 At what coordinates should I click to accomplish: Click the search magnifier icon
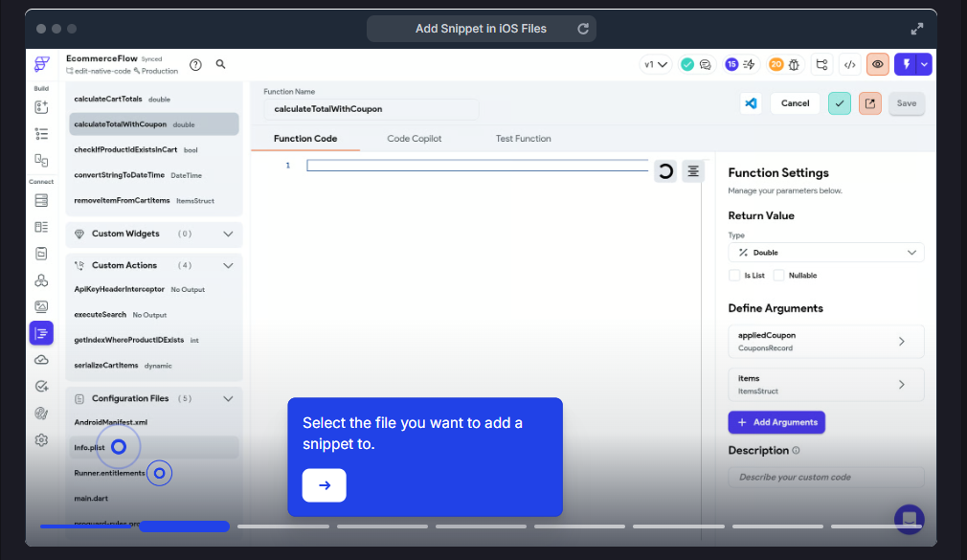[x=220, y=64]
